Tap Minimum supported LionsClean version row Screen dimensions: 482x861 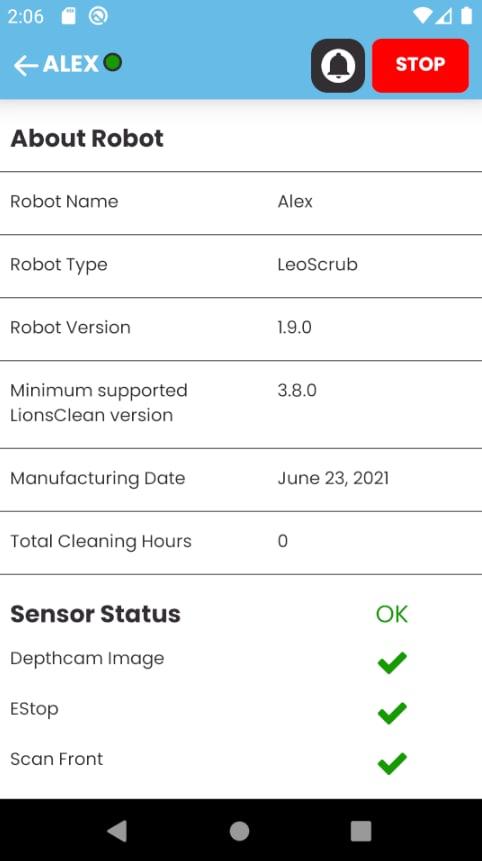pyautogui.click(x=241, y=404)
